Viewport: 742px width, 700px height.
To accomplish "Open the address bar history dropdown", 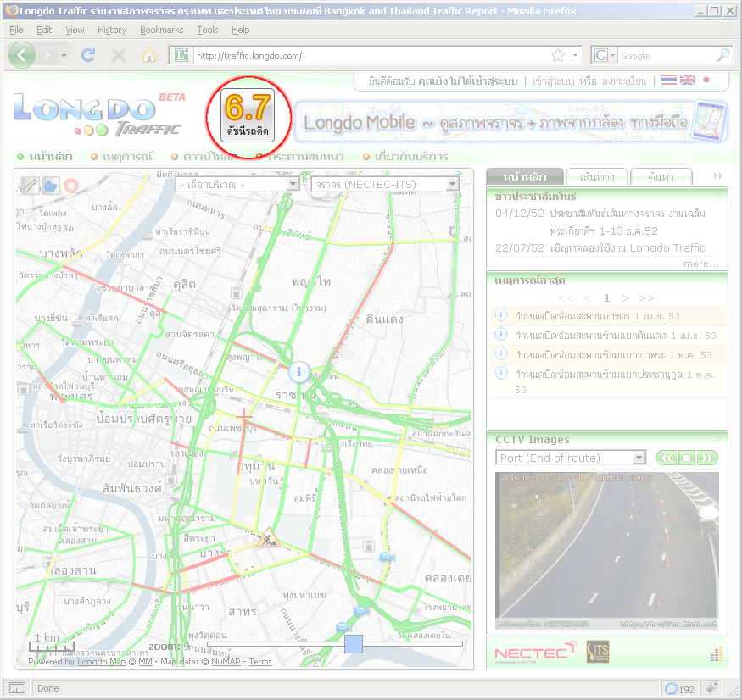I will (575, 55).
